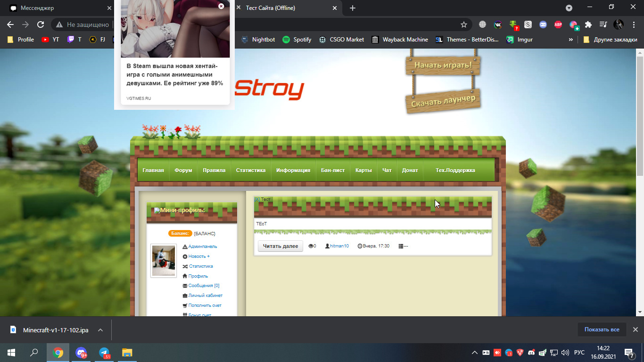Open the Форум menu item
Viewport: 644px width, 362px height.
tap(183, 170)
